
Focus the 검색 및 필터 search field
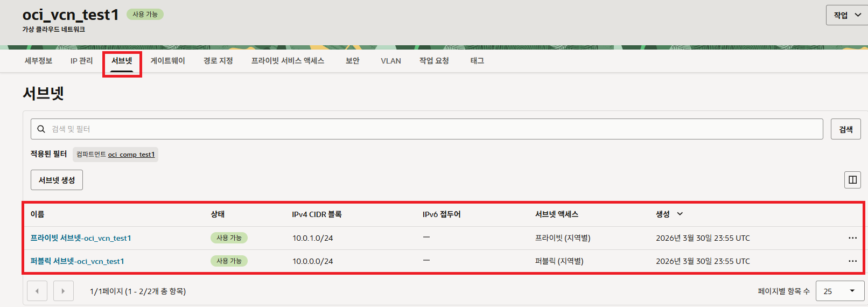coord(426,129)
